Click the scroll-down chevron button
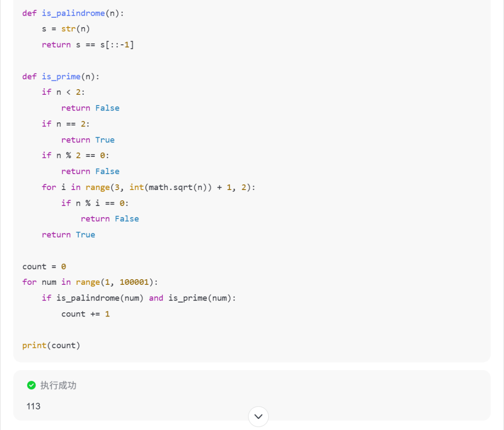The height and width of the screenshot is (430, 504). pyautogui.click(x=258, y=416)
